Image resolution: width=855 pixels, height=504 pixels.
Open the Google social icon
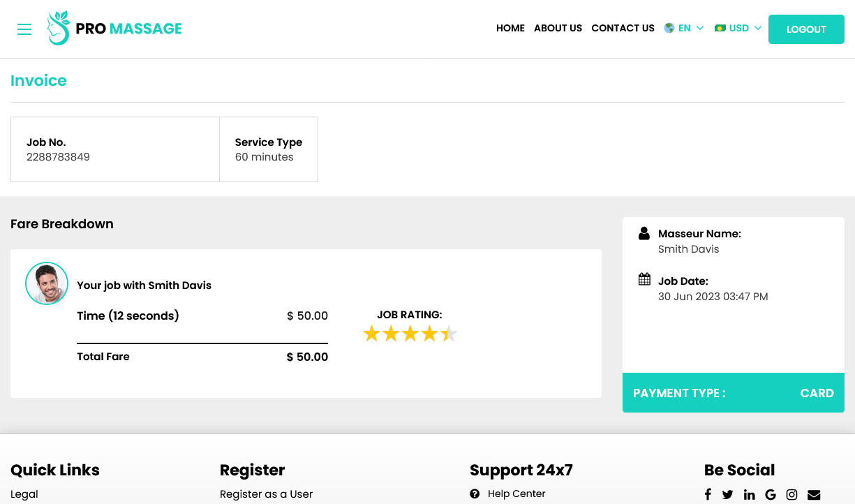tap(771, 494)
